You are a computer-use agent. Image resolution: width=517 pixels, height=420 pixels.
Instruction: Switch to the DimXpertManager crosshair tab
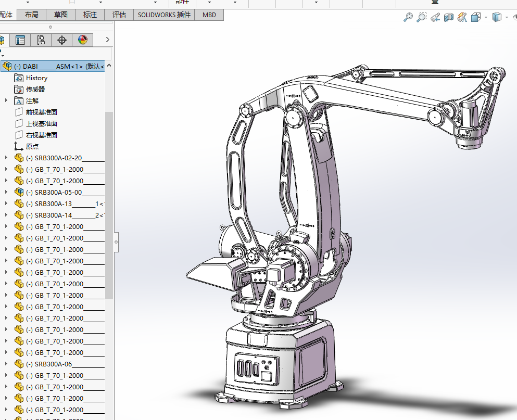(x=62, y=40)
